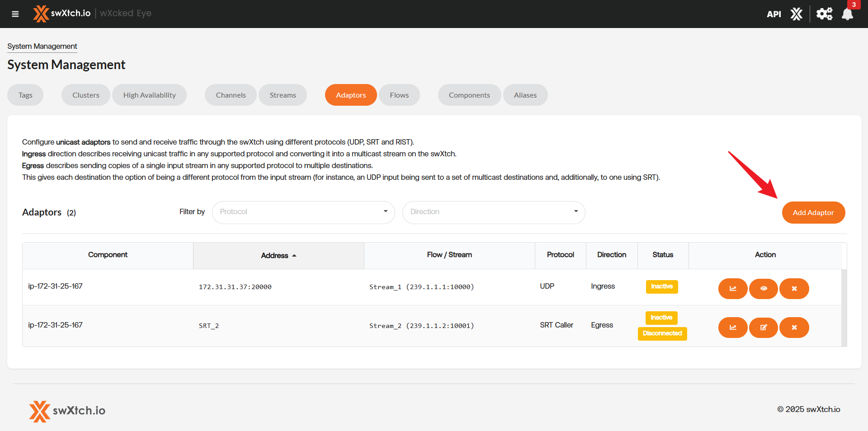The height and width of the screenshot is (431, 868).
Task: Delete the UDP Ingress adaptor
Action: tap(794, 289)
